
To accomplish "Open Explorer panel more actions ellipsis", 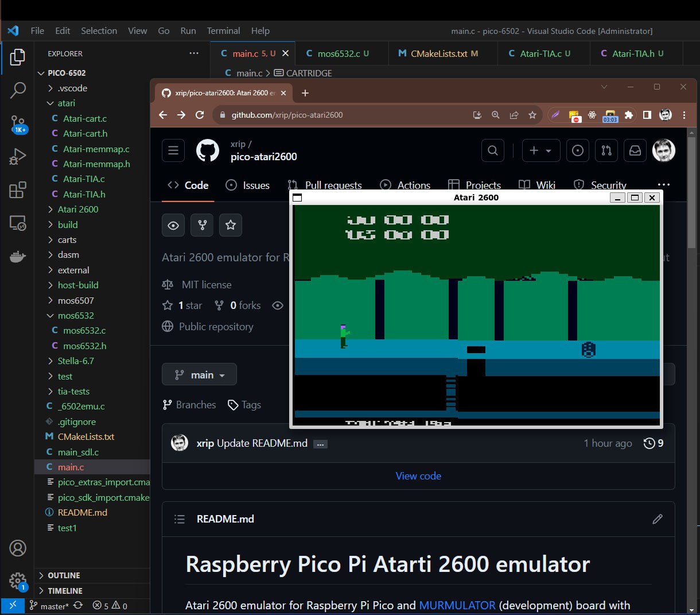I will [x=194, y=53].
